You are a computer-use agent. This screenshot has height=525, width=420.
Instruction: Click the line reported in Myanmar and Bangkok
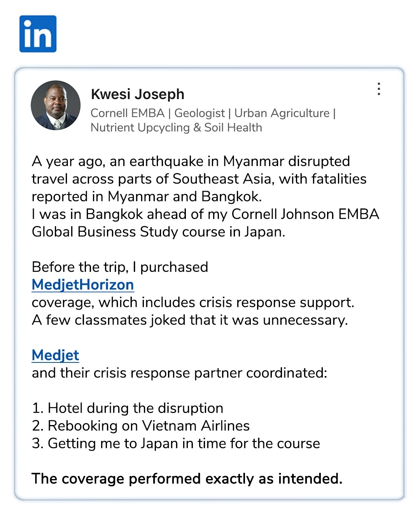tap(147, 197)
